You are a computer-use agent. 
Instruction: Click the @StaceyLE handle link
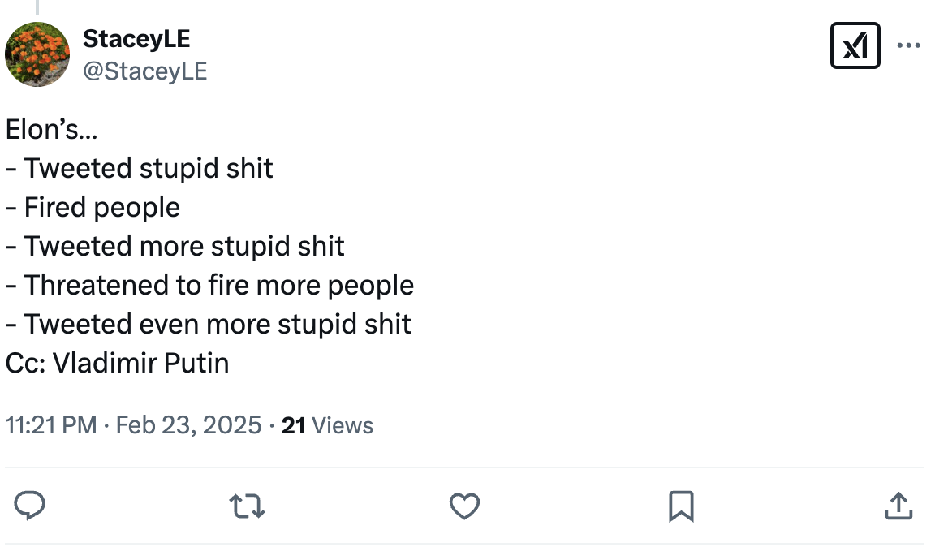[x=146, y=71]
